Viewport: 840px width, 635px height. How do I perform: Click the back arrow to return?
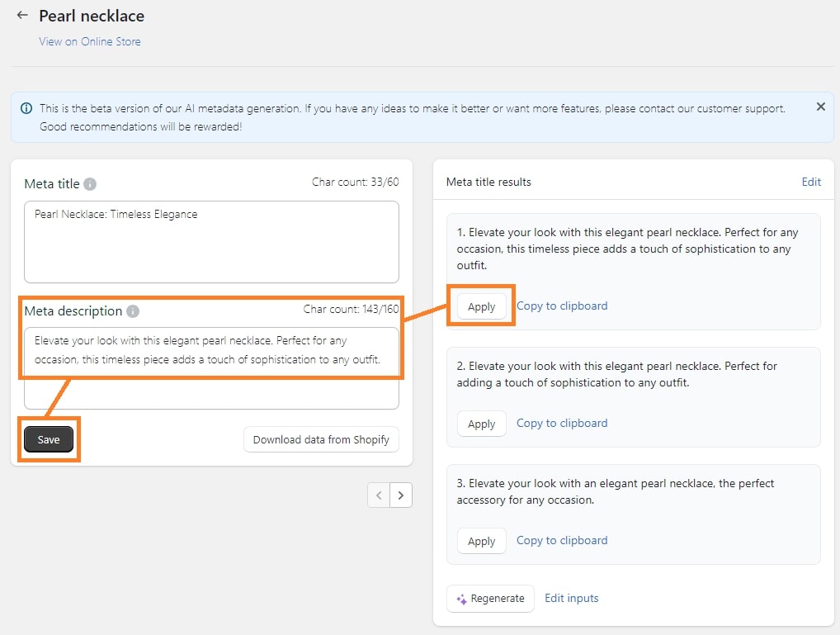[21, 15]
